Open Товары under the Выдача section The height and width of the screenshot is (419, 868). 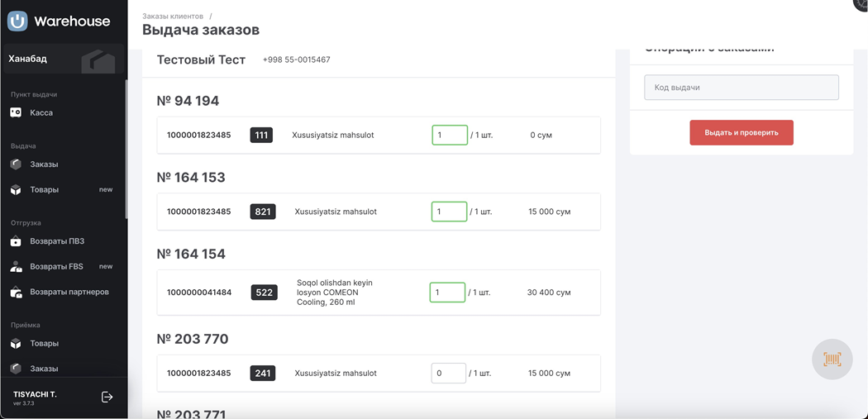coord(44,190)
